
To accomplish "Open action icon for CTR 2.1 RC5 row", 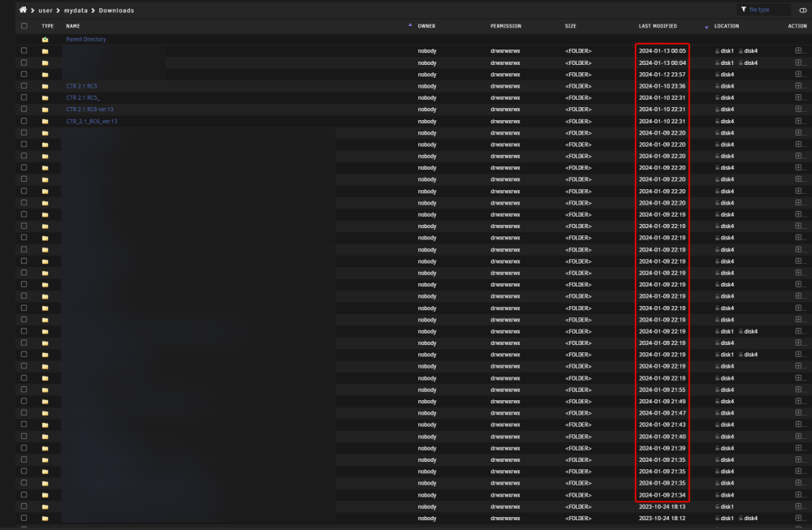I will [x=798, y=86].
